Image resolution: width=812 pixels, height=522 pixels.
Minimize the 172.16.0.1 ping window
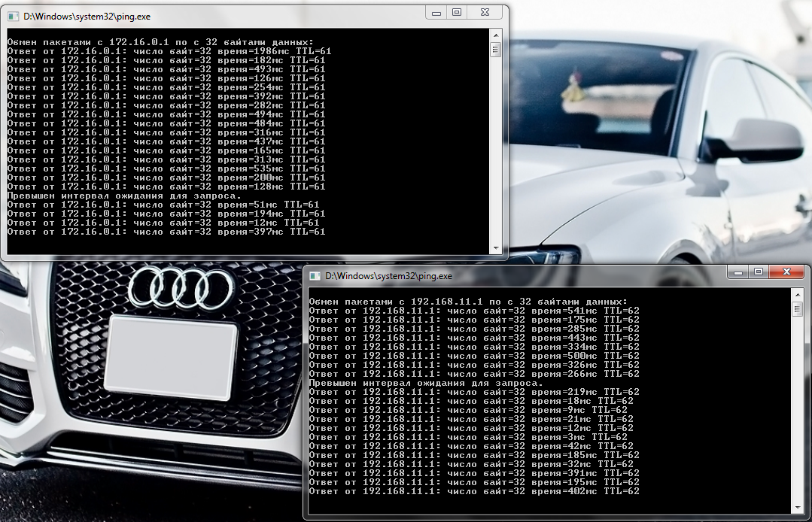(x=436, y=13)
